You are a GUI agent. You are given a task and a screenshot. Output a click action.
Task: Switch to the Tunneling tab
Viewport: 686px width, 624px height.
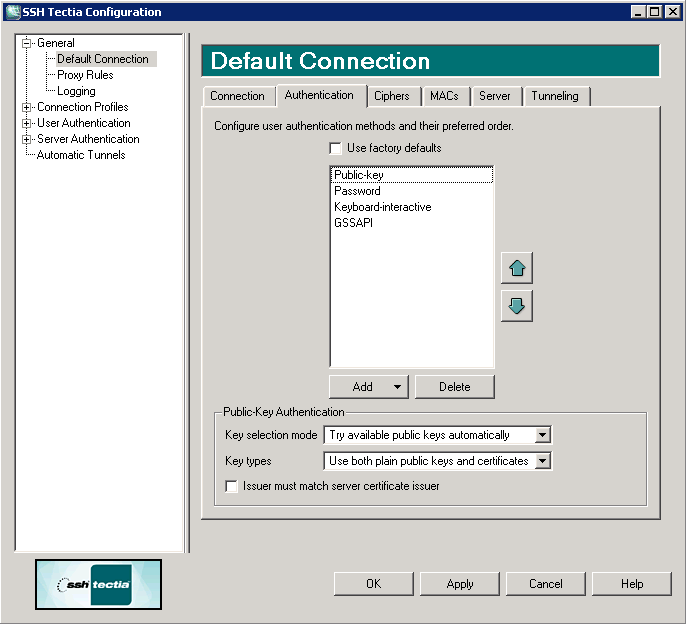pos(555,96)
